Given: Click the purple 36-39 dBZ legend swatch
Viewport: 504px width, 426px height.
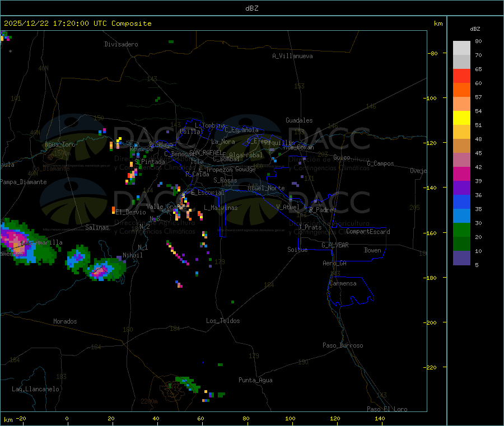Looking at the screenshot, I should tap(461, 188).
